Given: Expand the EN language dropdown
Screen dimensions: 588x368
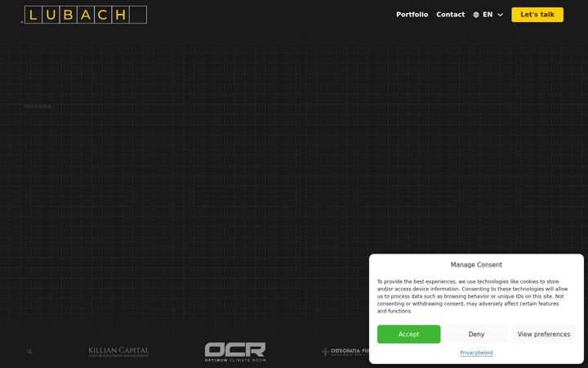Looking at the screenshot, I should 488,15.
